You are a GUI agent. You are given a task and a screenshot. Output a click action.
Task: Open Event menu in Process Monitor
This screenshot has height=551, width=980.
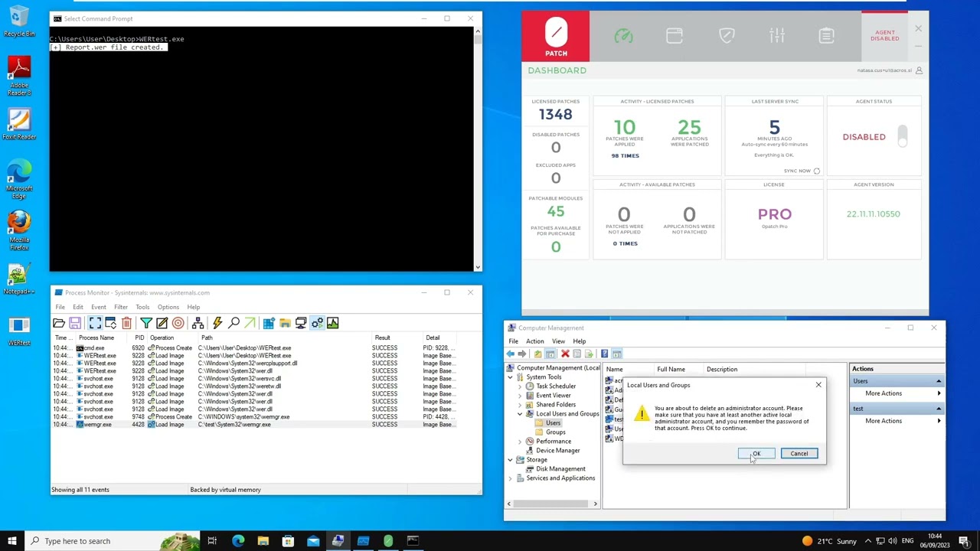[99, 307]
